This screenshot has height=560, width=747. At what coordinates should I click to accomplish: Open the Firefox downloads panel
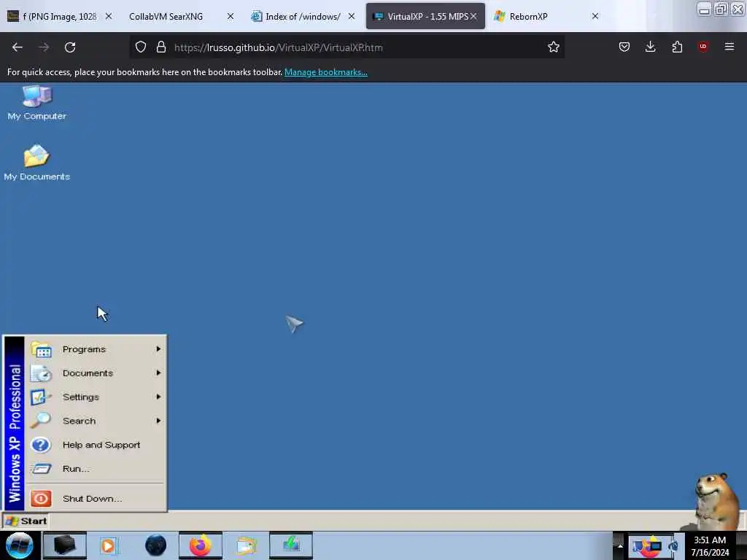pyautogui.click(x=650, y=47)
